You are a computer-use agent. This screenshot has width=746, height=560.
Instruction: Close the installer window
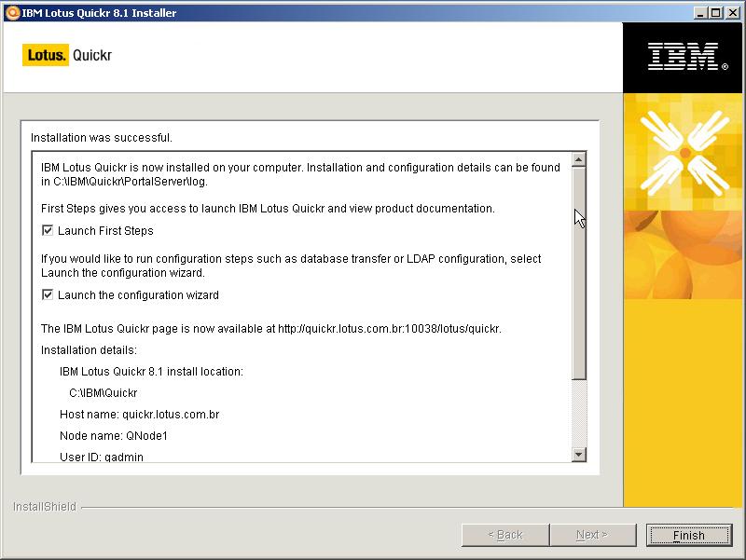733,13
